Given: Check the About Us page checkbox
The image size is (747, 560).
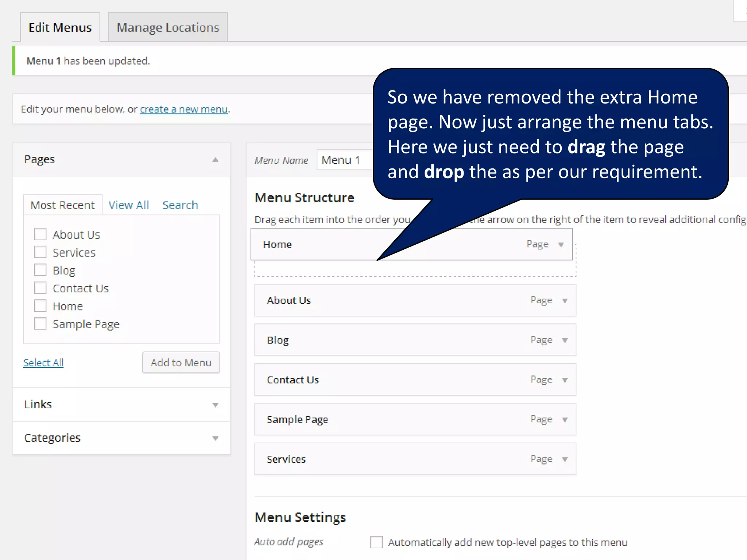Looking at the screenshot, I should point(40,234).
